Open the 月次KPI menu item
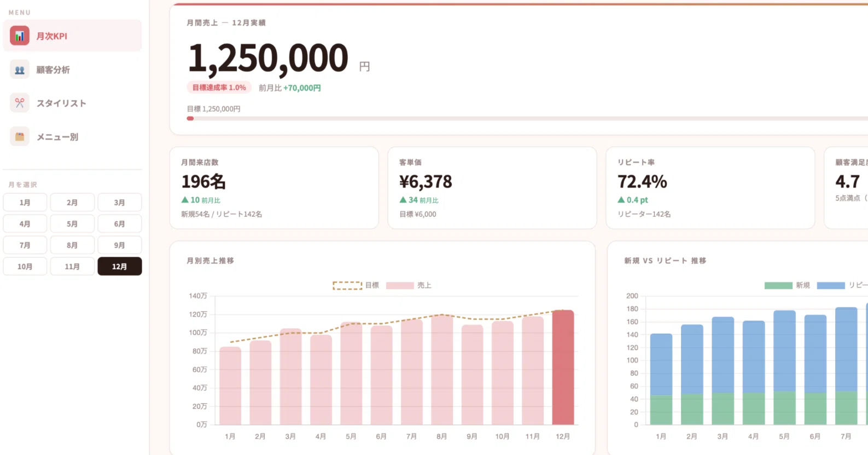 [x=72, y=36]
